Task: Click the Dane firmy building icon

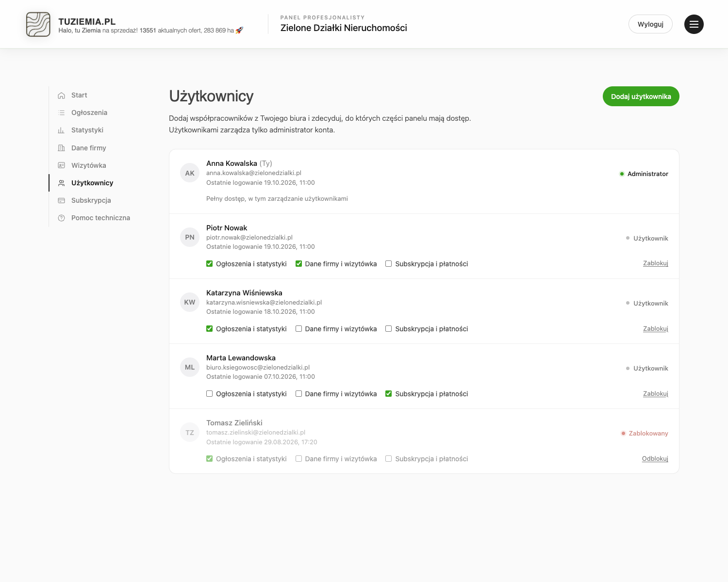Action: coord(61,148)
